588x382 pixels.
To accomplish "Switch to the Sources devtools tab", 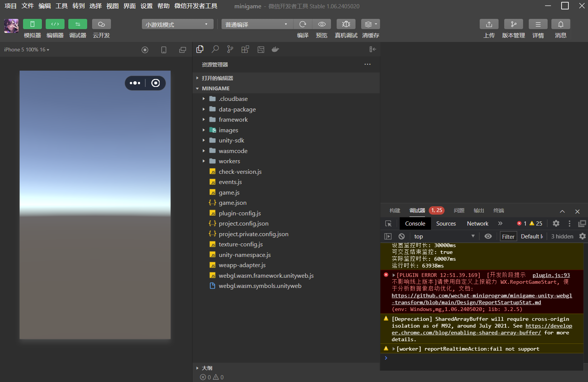I will point(446,223).
